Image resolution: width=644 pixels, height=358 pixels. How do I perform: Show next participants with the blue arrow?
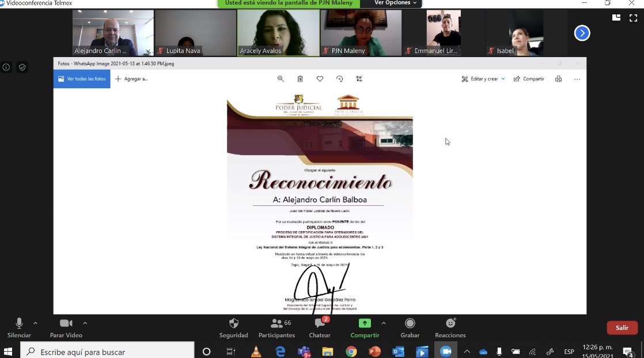tap(582, 33)
